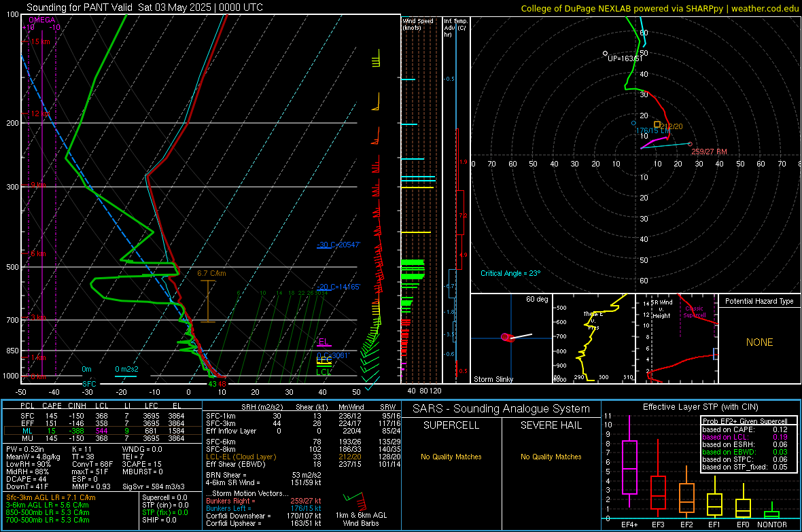Click the red Storm Slinky circles
802x532 pixels.
click(x=507, y=337)
